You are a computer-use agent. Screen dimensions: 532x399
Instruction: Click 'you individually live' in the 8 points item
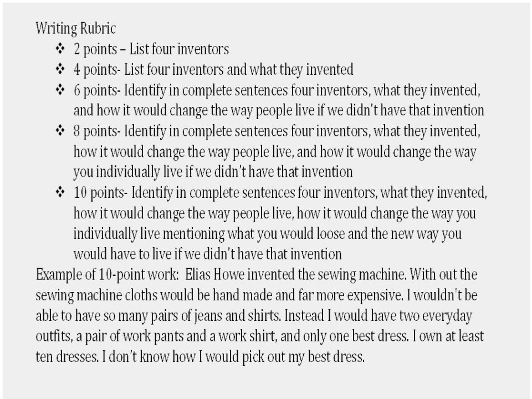128,172
